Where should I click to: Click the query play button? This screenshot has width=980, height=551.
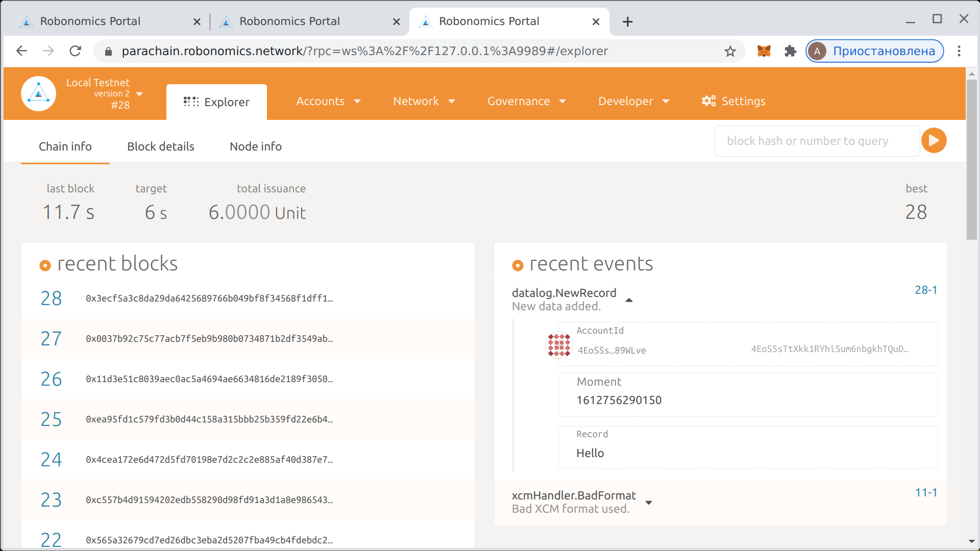934,140
